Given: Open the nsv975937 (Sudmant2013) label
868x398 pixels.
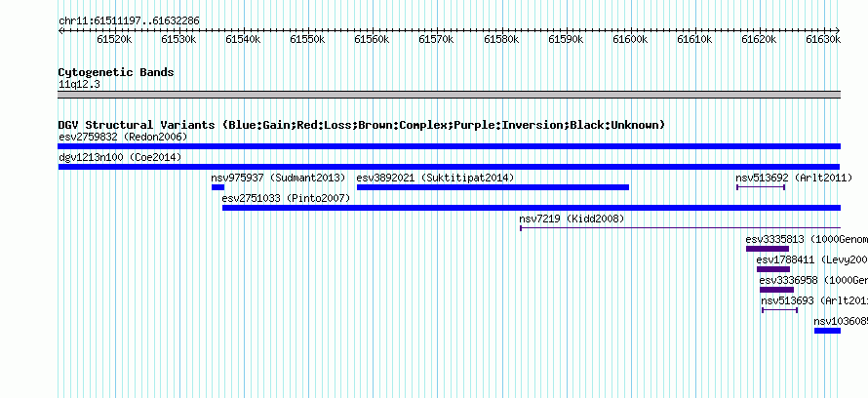Looking at the screenshot, I should point(279,178).
